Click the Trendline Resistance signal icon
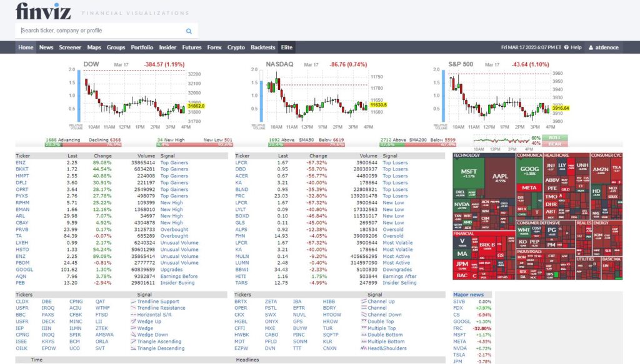This screenshot has width=640, height=364. [x=134, y=308]
